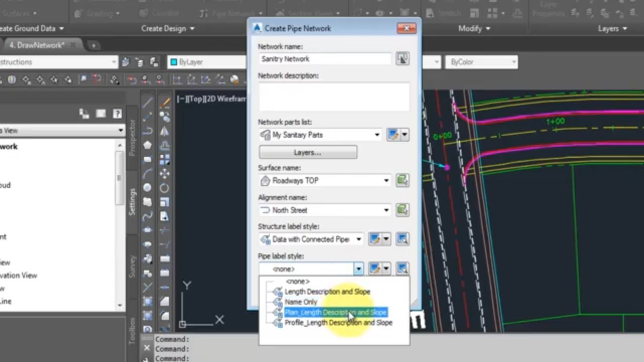Choose Name Only pipe label style
The height and width of the screenshot is (362, 644).
(x=301, y=302)
